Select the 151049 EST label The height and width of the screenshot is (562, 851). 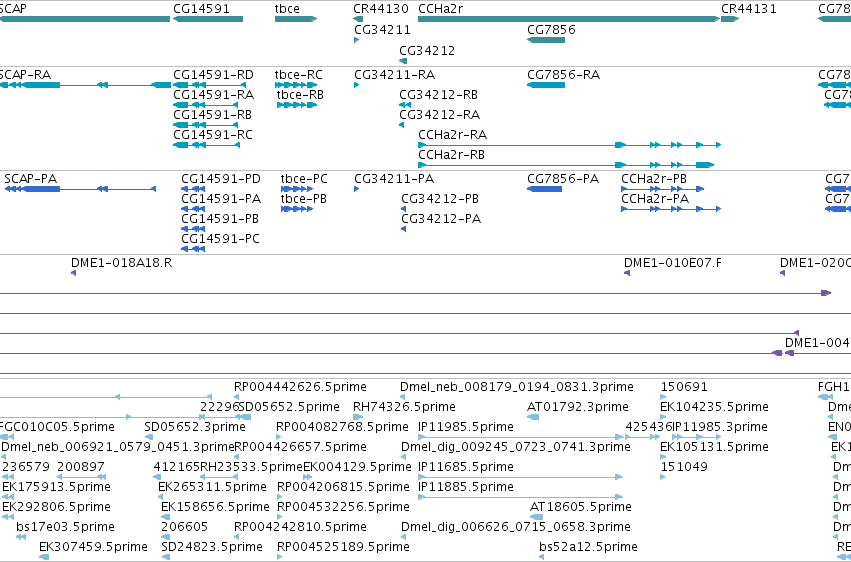(x=684, y=467)
